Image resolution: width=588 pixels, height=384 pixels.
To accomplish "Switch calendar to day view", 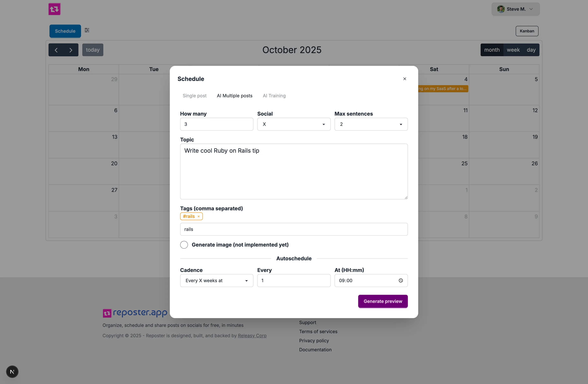I will pos(531,50).
